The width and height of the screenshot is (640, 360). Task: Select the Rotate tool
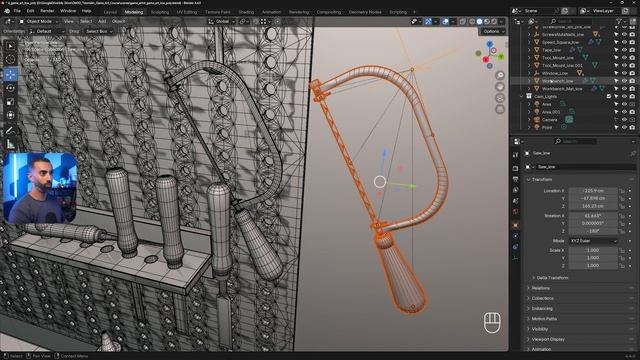click(11, 88)
